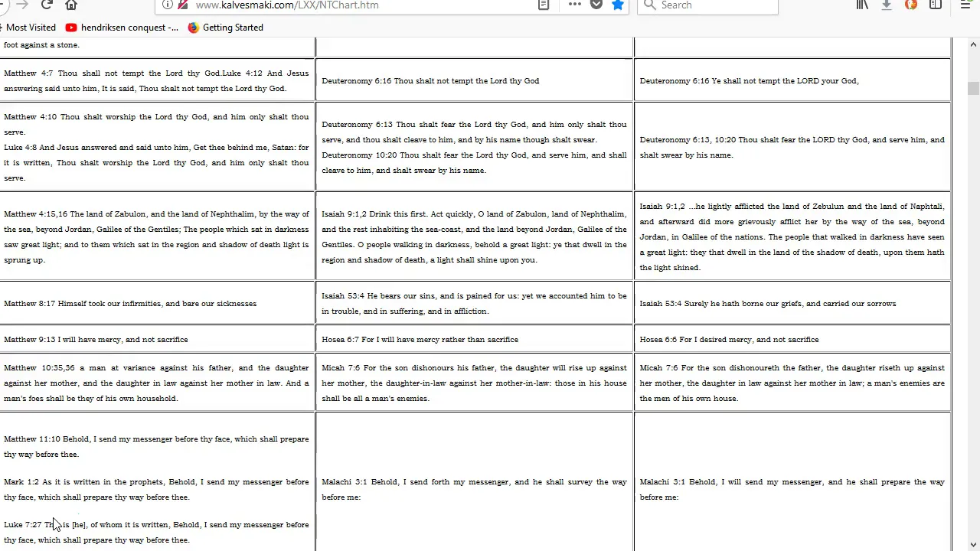Click Matthew 10:35,36 'man at variance' cell
This screenshot has height=551, width=980.
(156, 383)
